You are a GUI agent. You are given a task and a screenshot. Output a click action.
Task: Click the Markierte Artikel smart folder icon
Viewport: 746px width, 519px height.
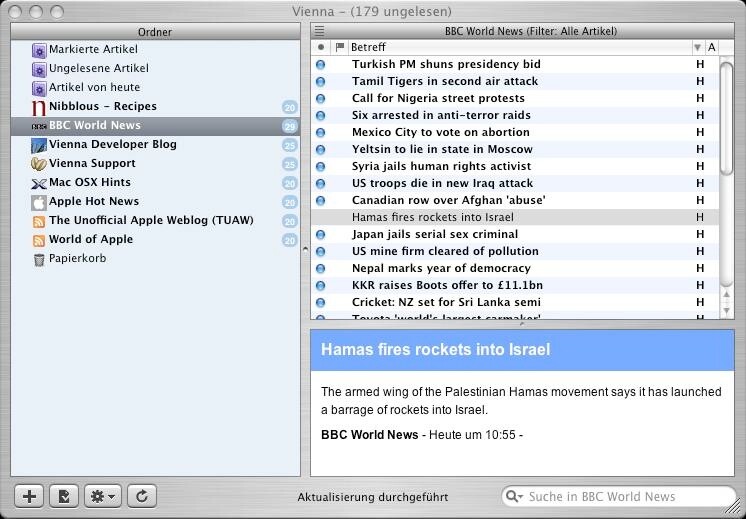[39, 50]
